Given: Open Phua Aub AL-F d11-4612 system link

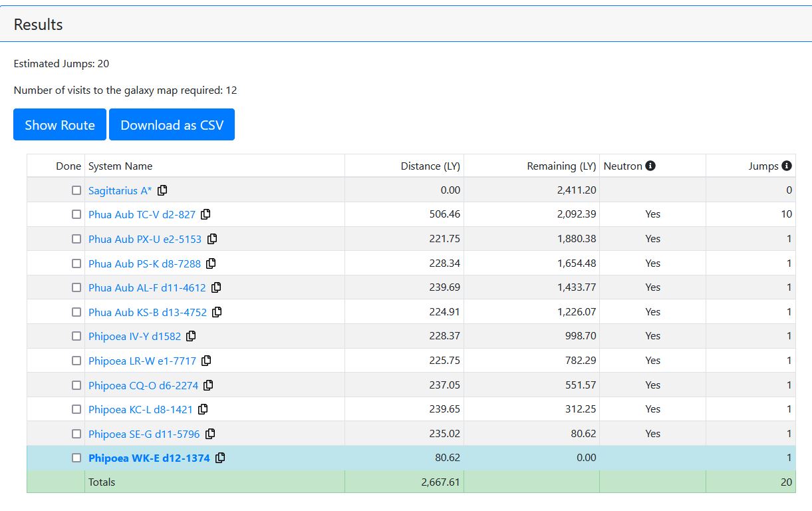Looking at the screenshot, I should pos(147,287).
